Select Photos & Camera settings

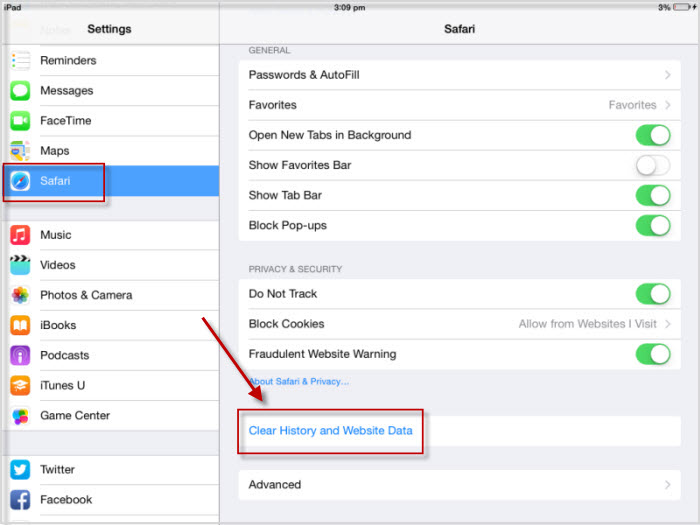(x=111, y=295)
